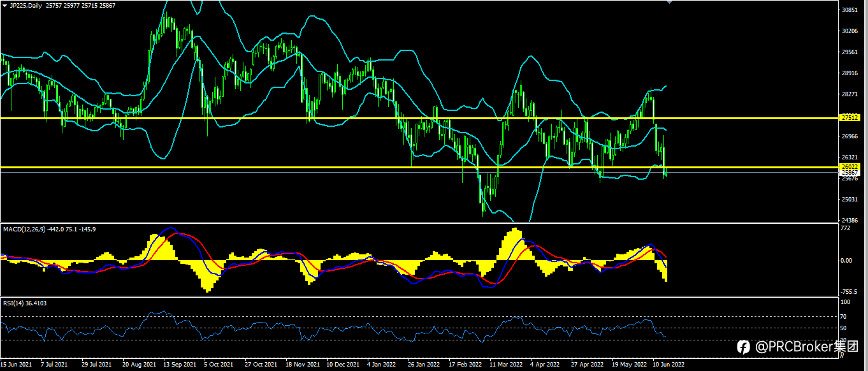Click the 19 May 2022 date label
The height and width of the screenshot is (371, 868).
coord(628,365)
